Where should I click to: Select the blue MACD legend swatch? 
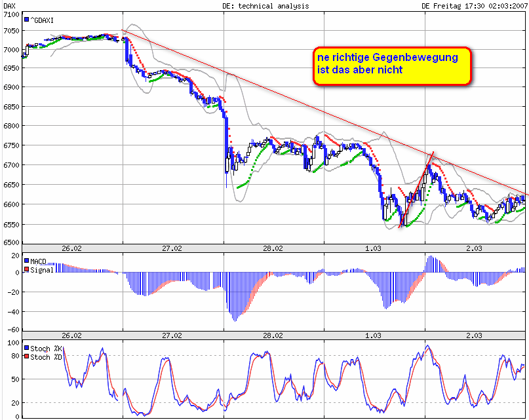(x=27, y=261)
